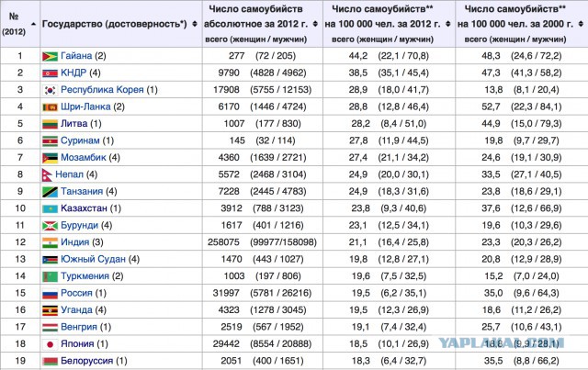Click the cell 29442 in Япония row

point(226,343)
